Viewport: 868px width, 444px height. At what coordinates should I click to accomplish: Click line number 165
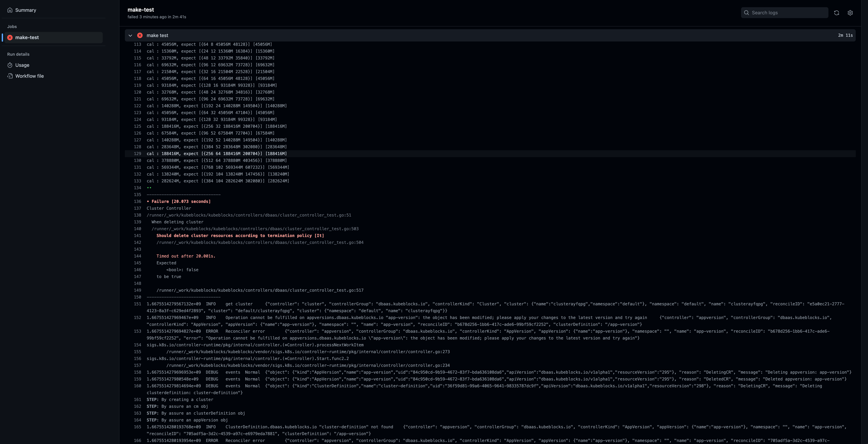[138, 427]
